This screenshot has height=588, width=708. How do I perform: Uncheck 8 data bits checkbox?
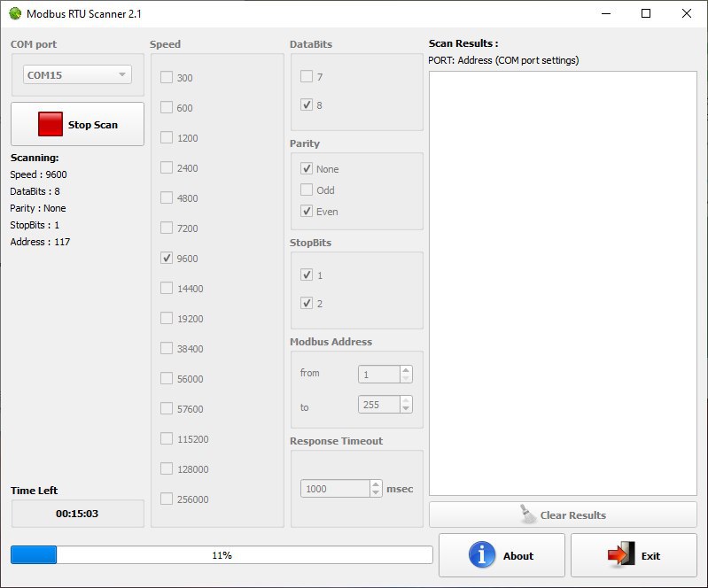(x=307, y=104)
